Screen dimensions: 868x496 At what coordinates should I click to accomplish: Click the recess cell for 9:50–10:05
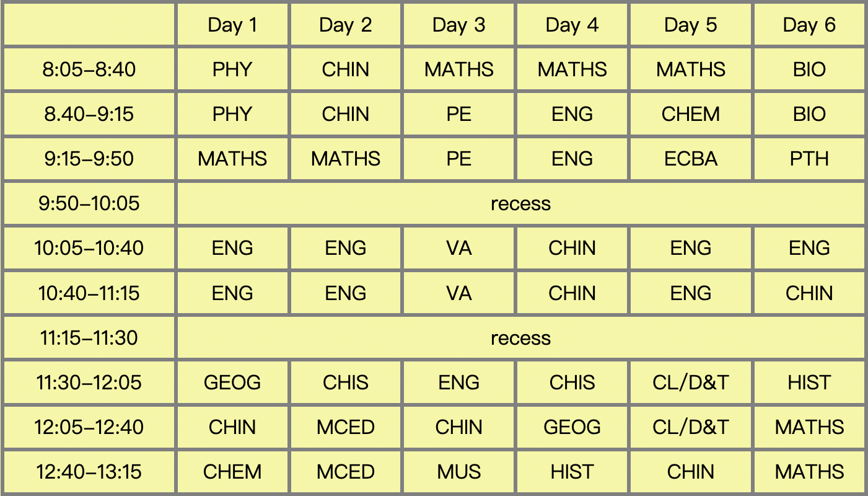[520, 203]
